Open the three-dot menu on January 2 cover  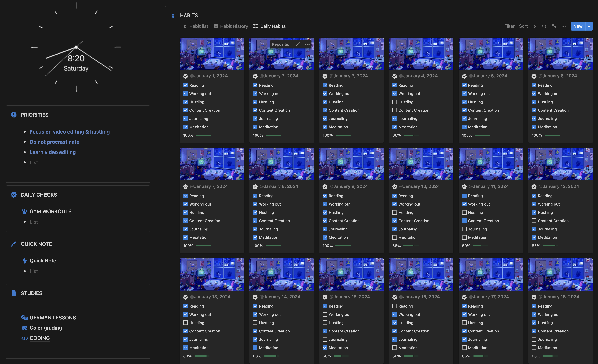[x=307, y=44]
